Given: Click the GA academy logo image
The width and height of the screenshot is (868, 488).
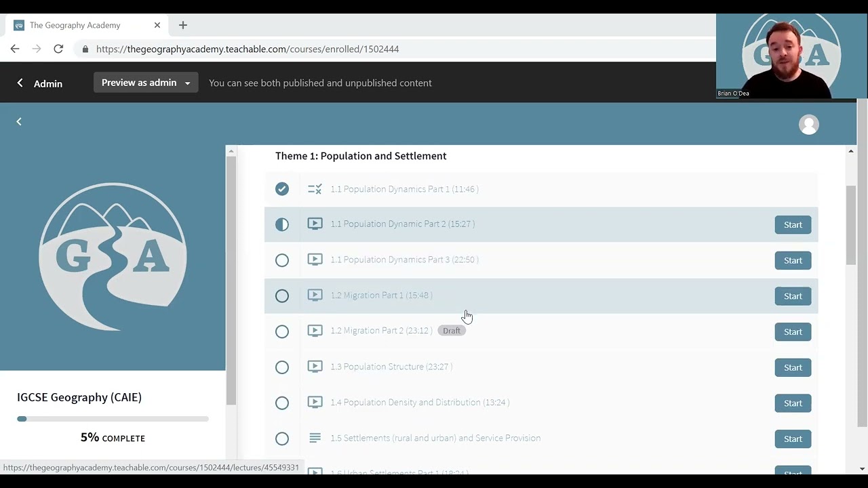Looking at the screenshot, I should [113, 256].
